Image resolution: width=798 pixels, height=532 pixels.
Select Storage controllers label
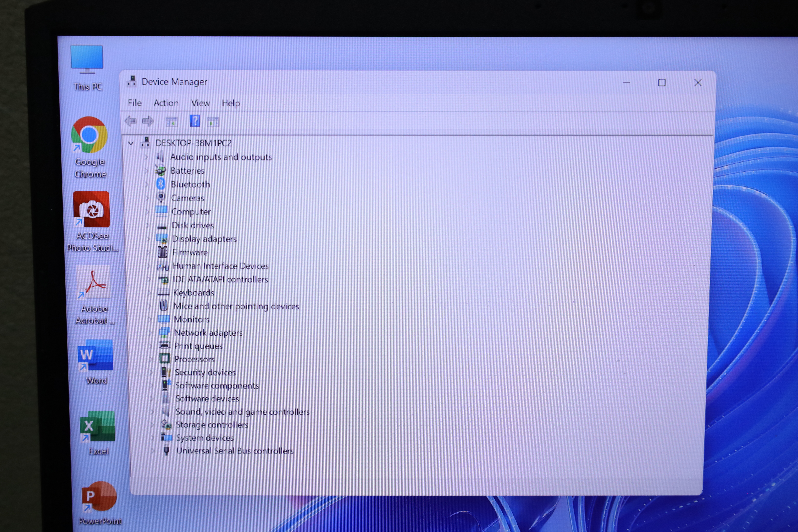point(212,425)
